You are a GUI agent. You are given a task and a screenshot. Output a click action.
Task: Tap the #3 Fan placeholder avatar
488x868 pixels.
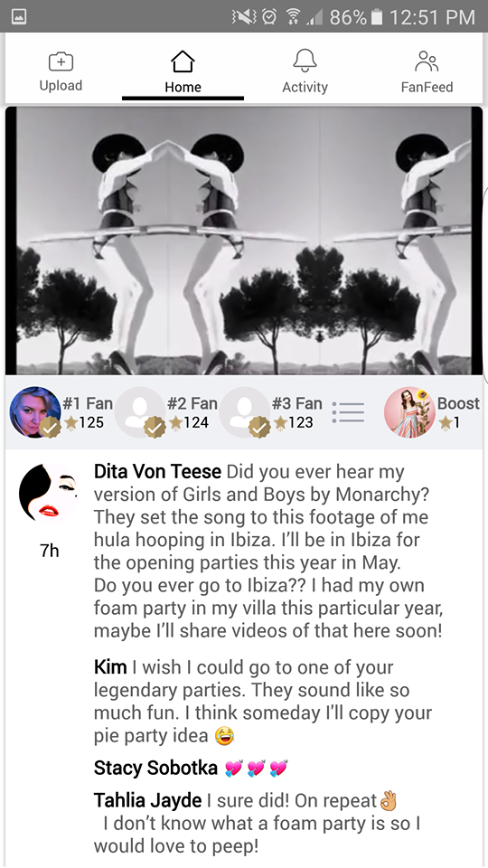coord(245,412)
